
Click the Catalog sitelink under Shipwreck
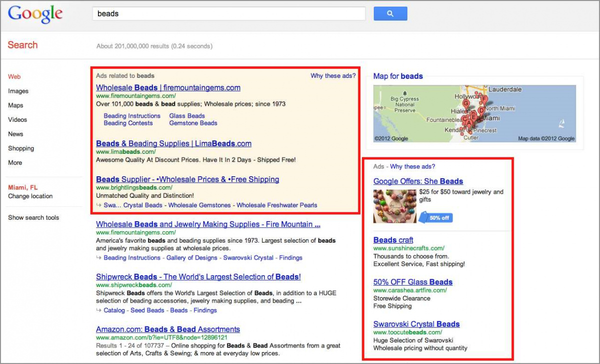(x=114, y=311)
